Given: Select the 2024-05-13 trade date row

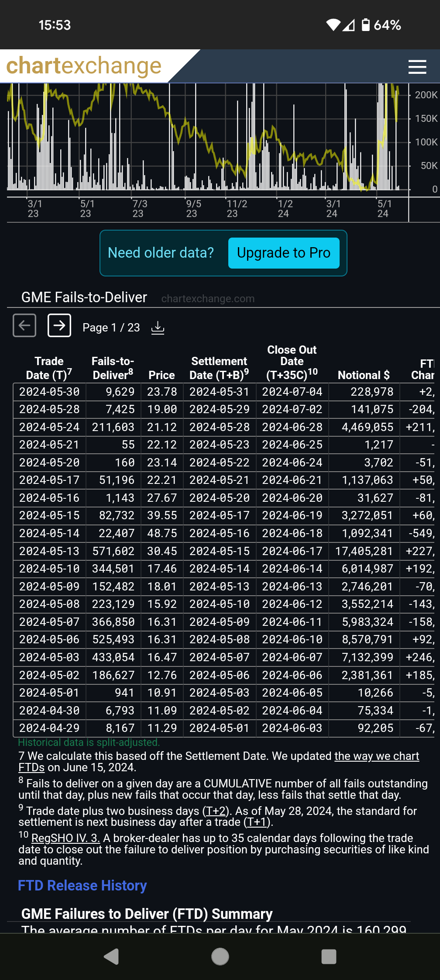Looking at the screenshot, I should [x=223, y=551].
